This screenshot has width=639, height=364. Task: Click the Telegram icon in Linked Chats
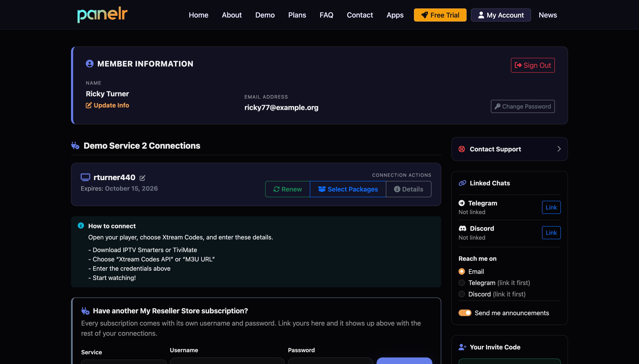[x=462, y=203]
